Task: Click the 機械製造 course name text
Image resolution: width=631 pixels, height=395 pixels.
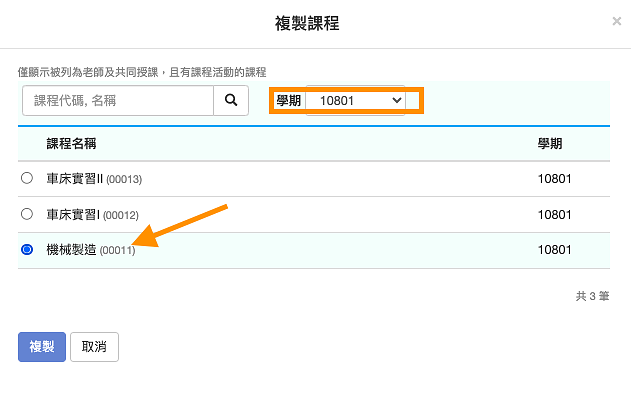Action: (x=71, y=250)
